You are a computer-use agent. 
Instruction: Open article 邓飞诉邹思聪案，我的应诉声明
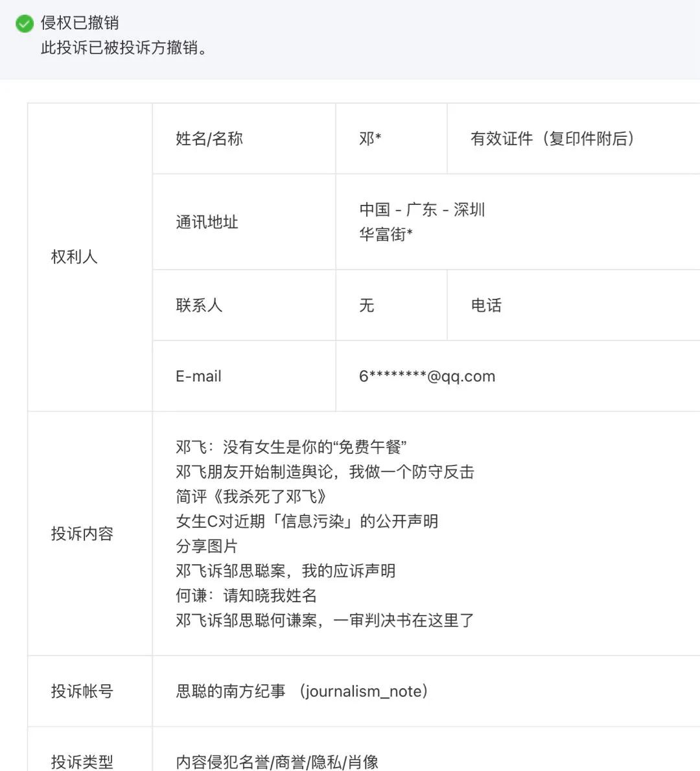coord(285,571)
